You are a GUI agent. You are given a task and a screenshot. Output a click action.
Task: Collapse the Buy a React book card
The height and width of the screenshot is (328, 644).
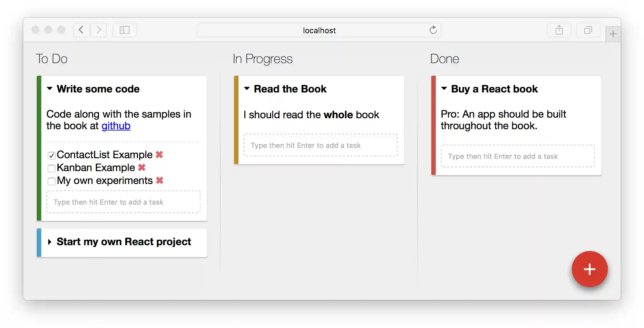coord(444,89)
